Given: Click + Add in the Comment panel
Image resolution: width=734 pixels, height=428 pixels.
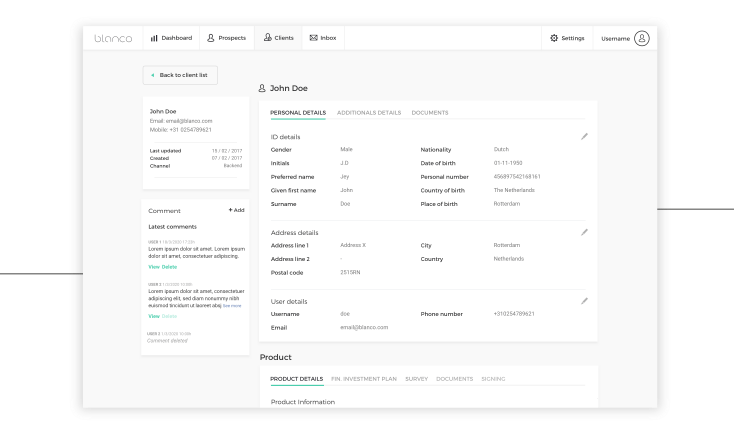Looking at the screenshot, I should coord(236,210).
